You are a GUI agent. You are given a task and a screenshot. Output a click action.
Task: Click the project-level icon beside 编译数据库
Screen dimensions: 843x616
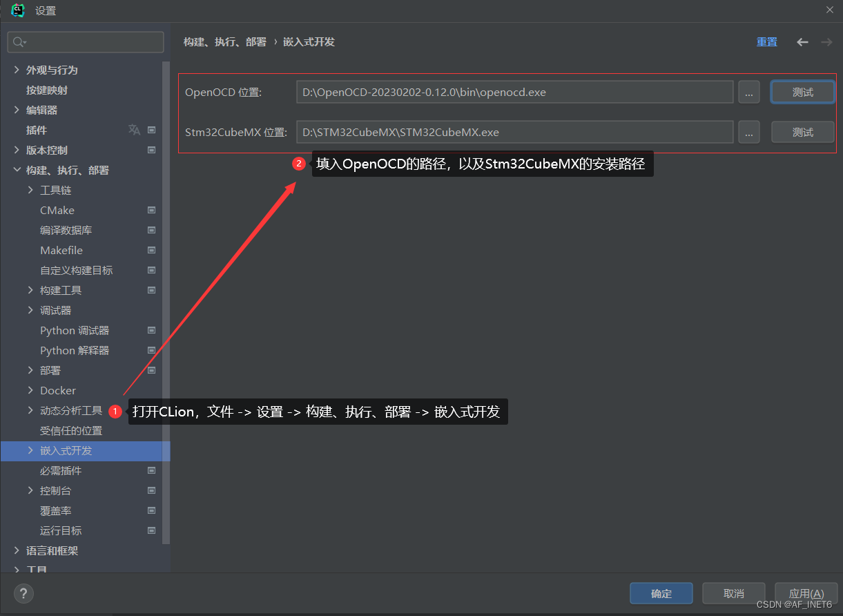[x=152, y=230]
